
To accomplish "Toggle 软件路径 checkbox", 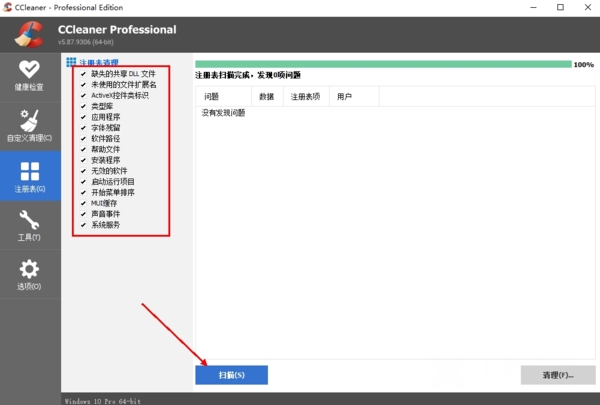I will coord(83,138).
